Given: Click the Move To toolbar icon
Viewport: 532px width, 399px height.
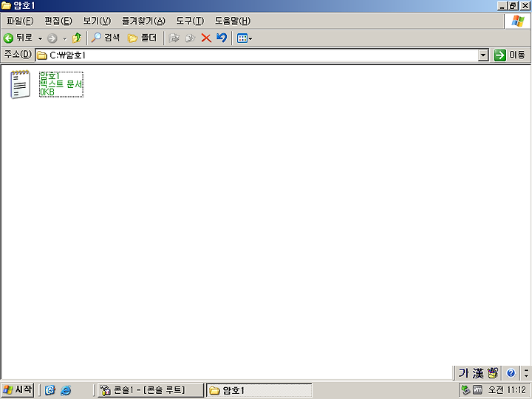Looking at the screenshot, I should tap(174, 38).
